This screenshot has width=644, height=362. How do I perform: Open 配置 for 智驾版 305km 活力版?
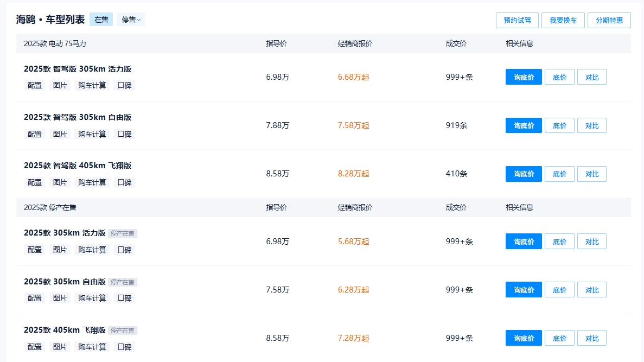tap(35, 85)
